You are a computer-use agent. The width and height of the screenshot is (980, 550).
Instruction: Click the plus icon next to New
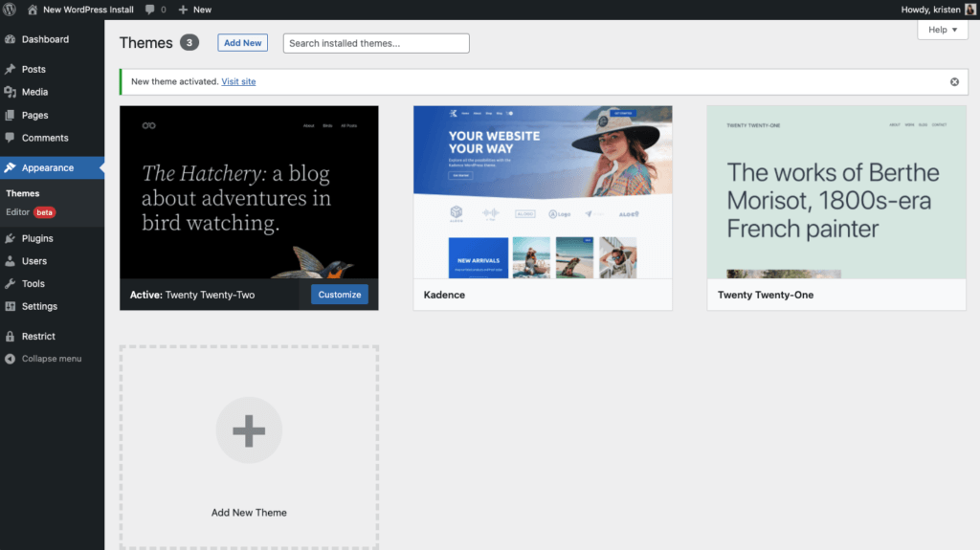[183, 10]
